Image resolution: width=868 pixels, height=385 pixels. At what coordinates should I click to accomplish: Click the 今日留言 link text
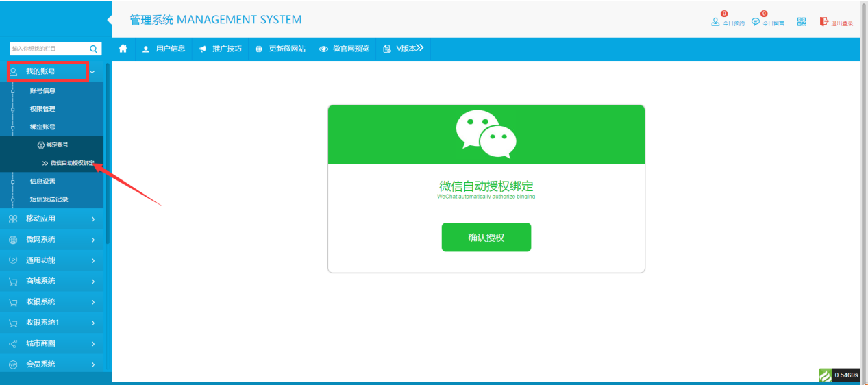[773, 23]
